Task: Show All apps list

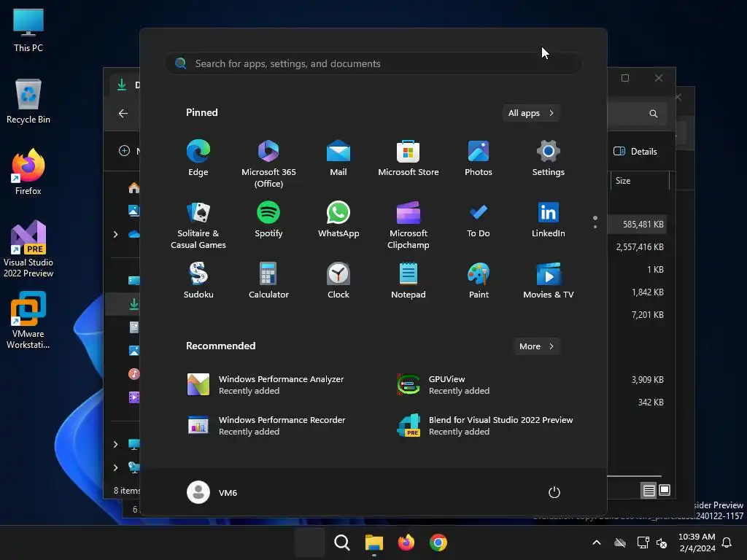Action: click(x=531, y=113)
